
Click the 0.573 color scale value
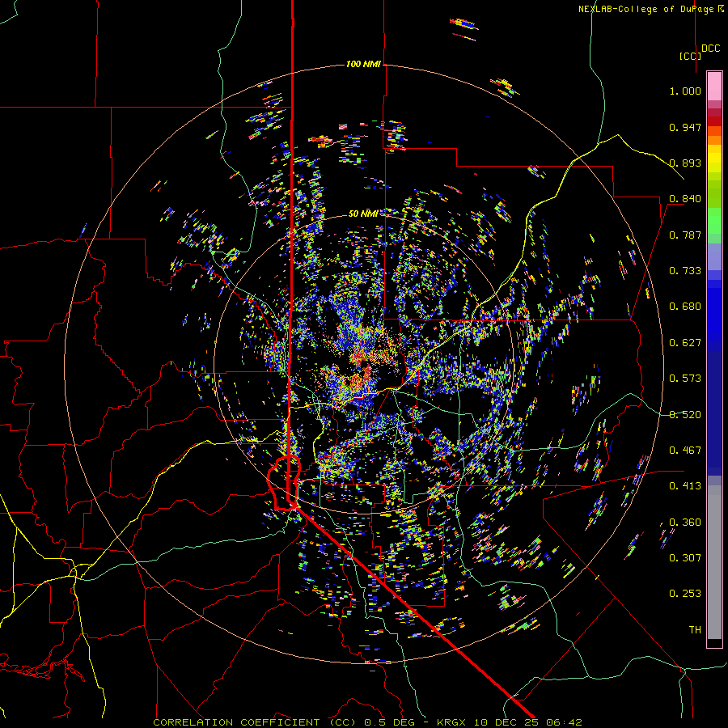[x=685, y=379]
